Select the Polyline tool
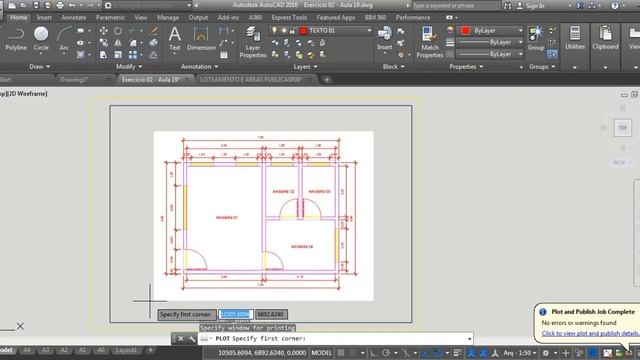Image resolution: width=640 pixels, height=360 pixels. [16, 39]
